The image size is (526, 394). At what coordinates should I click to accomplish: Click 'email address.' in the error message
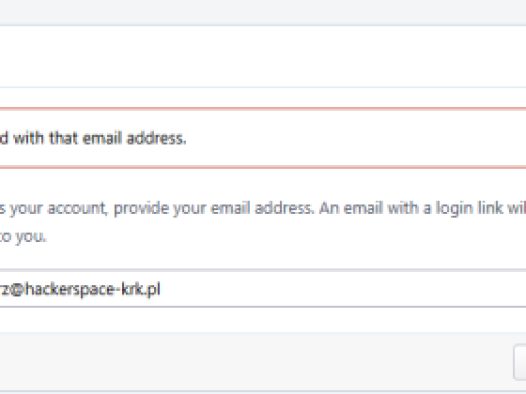point(134,138)
